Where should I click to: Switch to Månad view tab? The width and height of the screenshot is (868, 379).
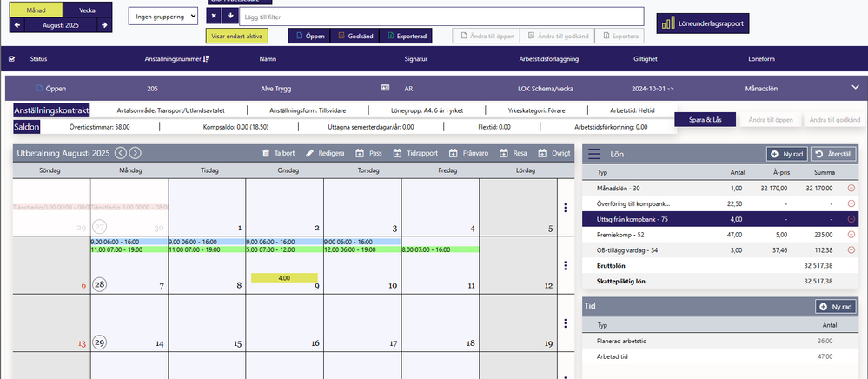tap(35, 10)
